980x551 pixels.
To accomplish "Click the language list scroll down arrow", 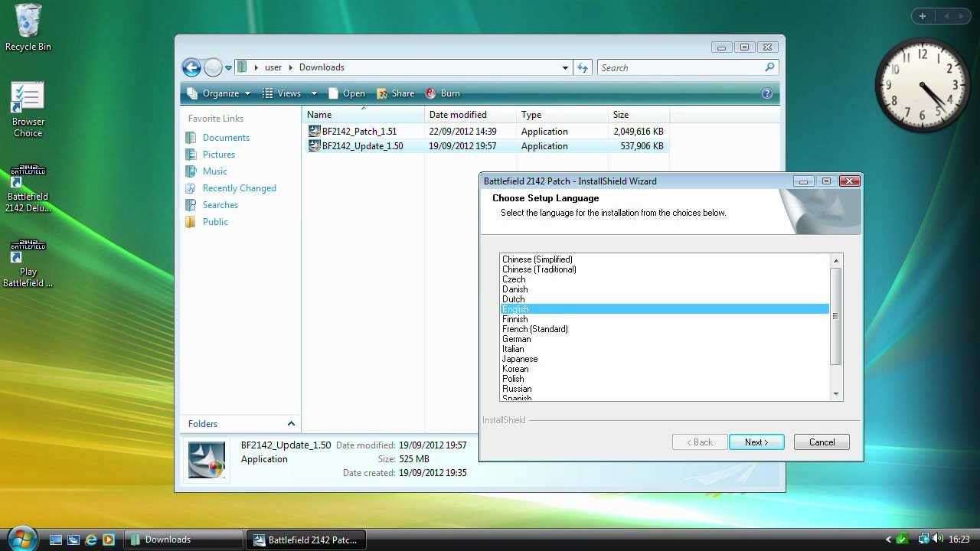I will tap(836, 394).
